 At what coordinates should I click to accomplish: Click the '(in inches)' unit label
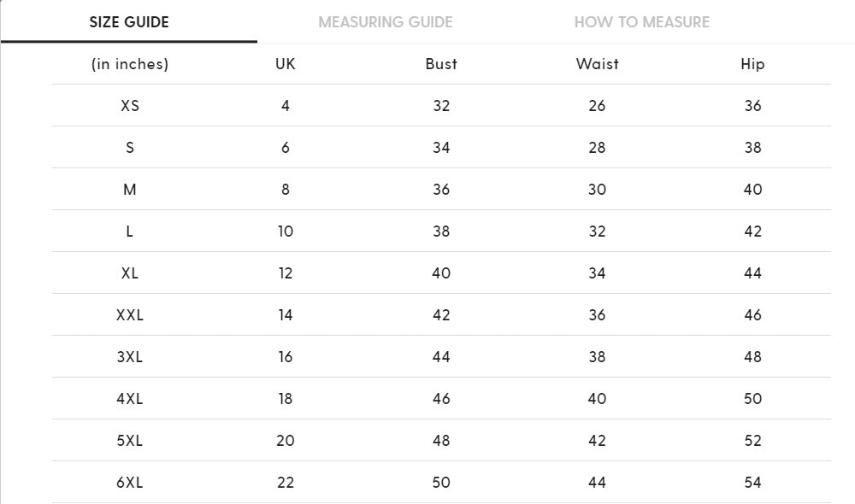(x=130, y=64)
